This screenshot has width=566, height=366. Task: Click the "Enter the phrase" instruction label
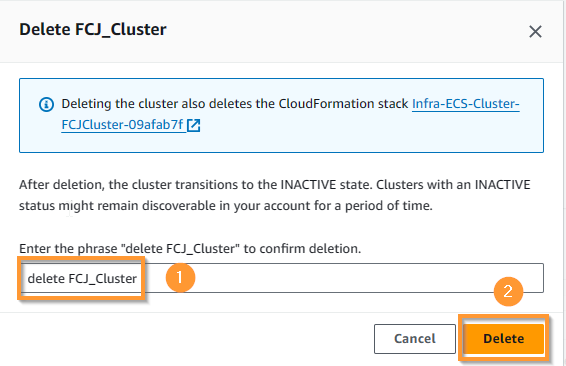point(190,249)
